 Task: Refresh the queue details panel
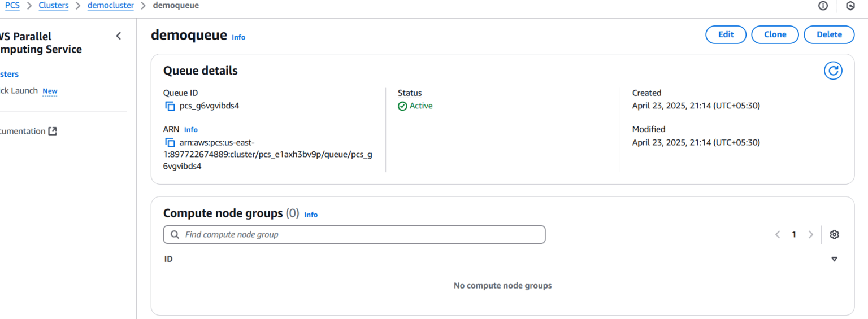pos(833,71)
